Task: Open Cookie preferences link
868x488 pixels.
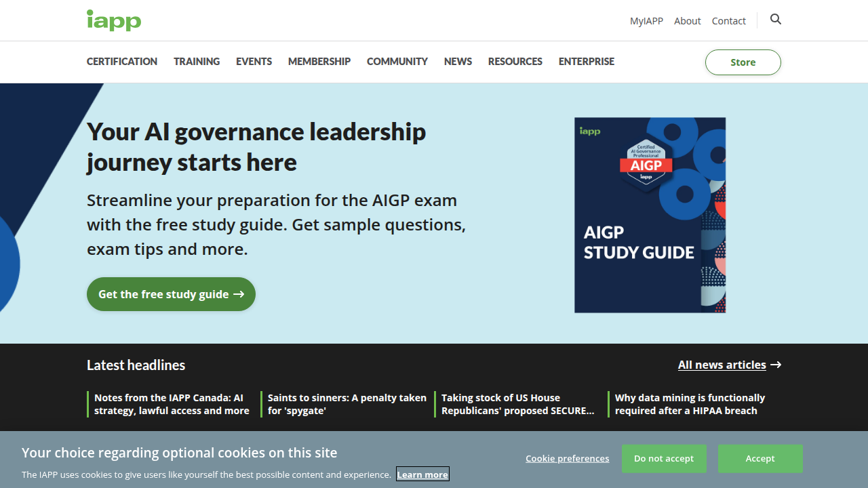Action: pyautogui.click(x=568, y=459)
